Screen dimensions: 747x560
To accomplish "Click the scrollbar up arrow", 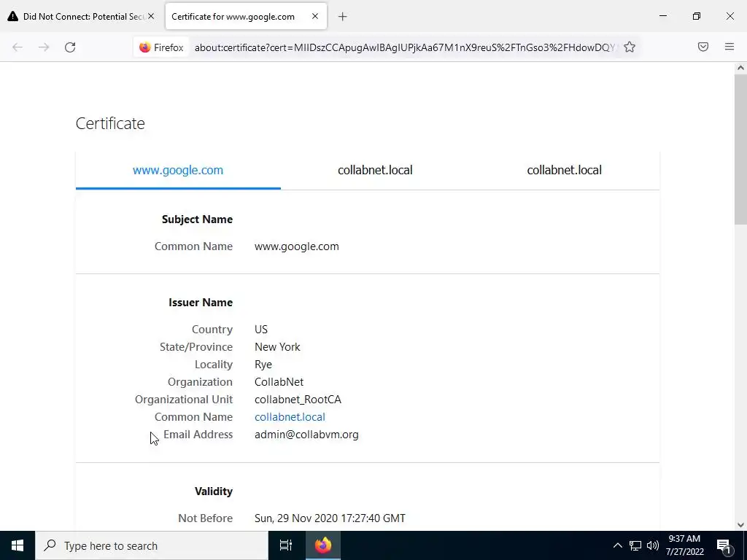I will (740, 68).
